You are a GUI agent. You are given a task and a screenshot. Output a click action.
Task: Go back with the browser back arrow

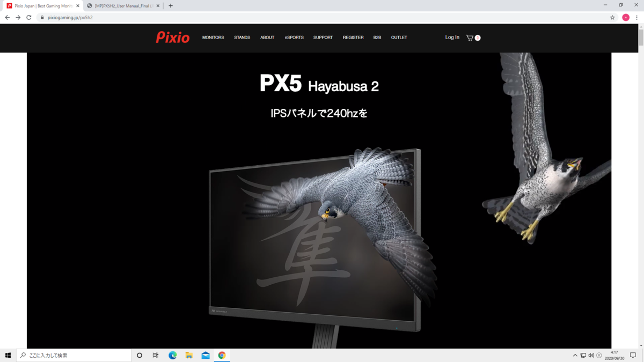point(7,17)
